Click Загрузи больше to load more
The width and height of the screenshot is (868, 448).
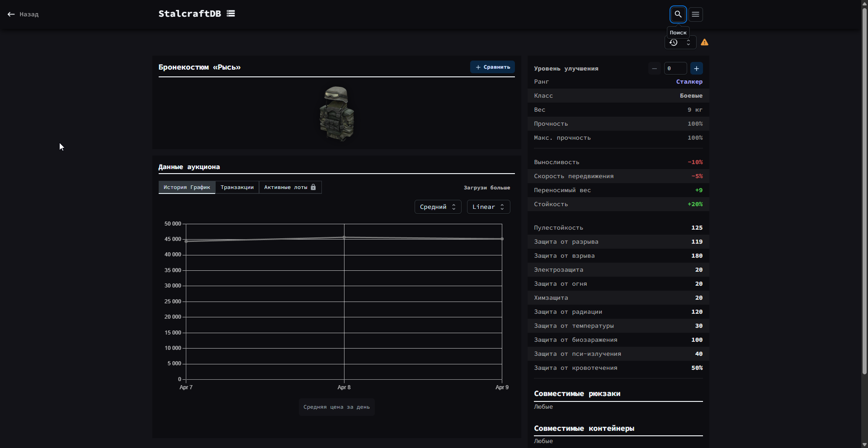click(487, 188)
